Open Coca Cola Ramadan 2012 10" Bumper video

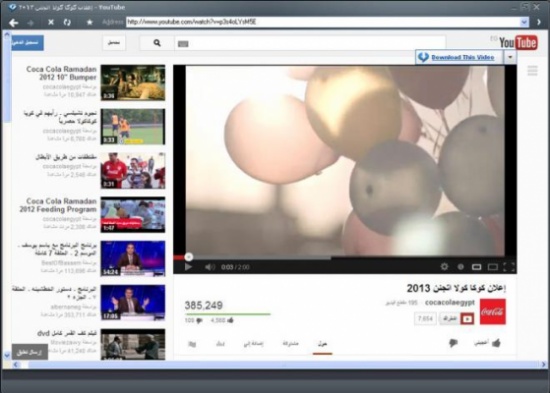click(61, 73)
